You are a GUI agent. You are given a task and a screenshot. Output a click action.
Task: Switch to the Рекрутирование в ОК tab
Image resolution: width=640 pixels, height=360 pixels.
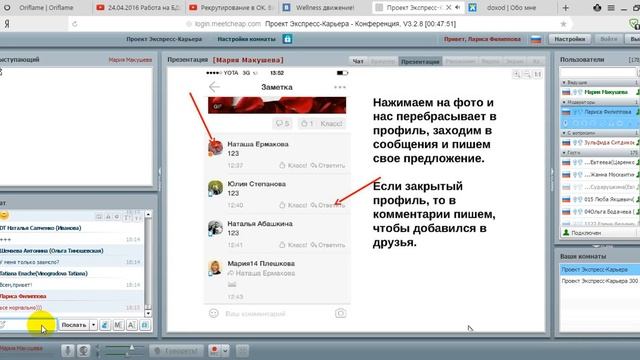[231, 8]
